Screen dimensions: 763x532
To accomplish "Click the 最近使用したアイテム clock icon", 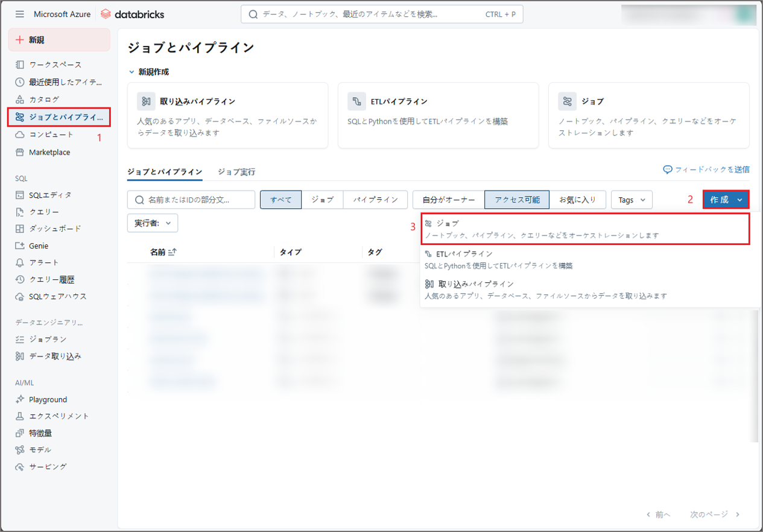I will coord(20,82).
